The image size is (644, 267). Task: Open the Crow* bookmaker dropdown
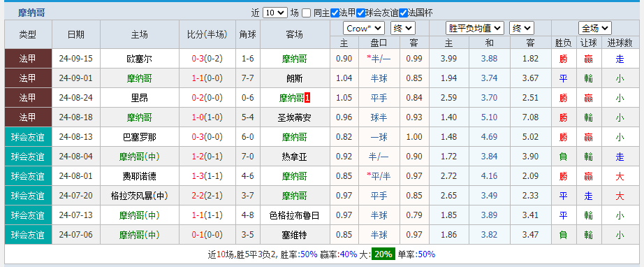pyautogui.click(x=364, y=29)
